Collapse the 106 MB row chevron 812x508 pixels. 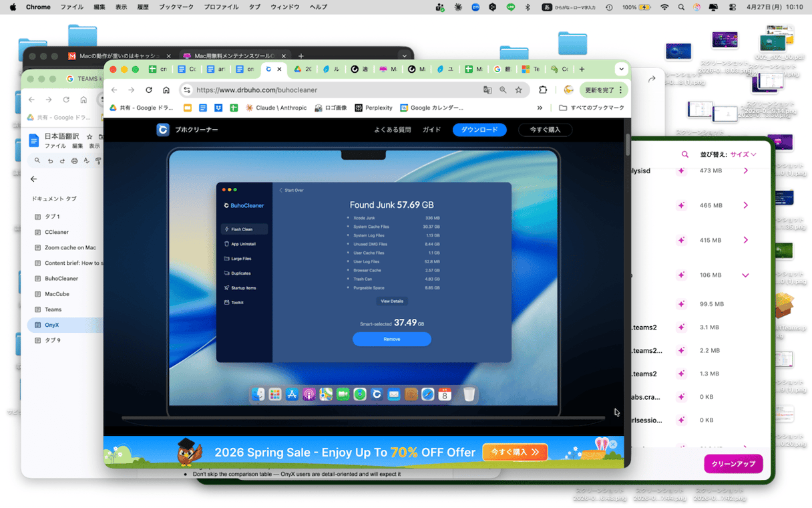pos(745,275)
